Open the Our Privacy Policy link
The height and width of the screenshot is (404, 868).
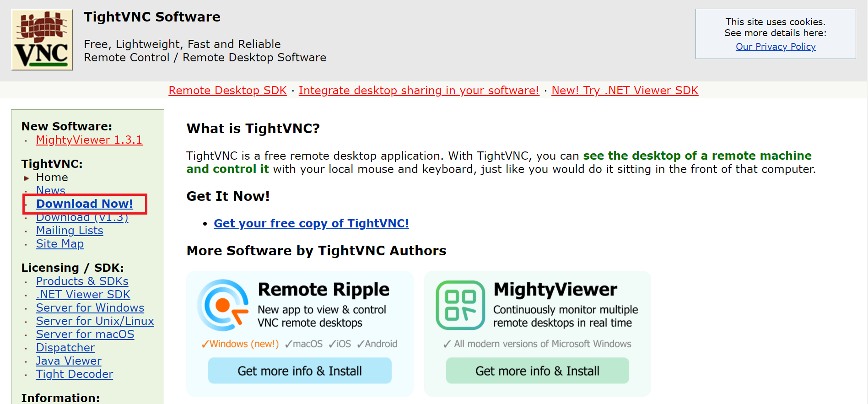point(775,47)
